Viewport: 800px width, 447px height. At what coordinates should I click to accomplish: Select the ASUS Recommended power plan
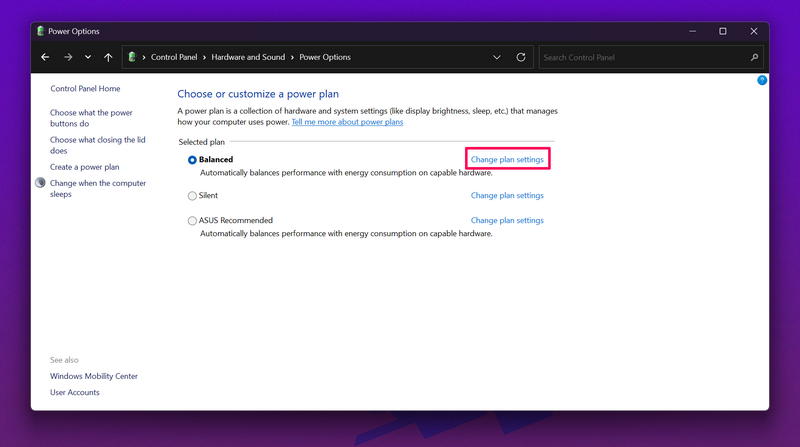[193, 221]
